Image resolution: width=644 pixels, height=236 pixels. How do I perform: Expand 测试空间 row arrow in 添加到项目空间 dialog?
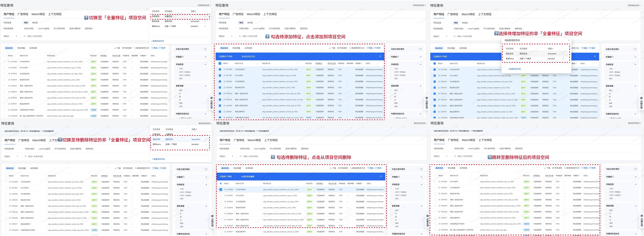coord(563,54)
